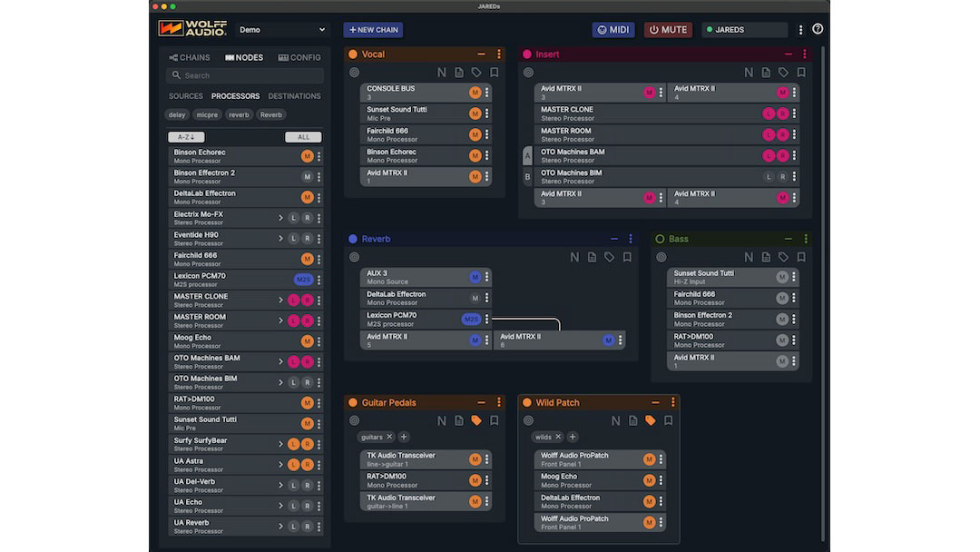Viewport: 980px width, 552px height.
Task: Toggle the MIDI button
Action: coord(613,29)
